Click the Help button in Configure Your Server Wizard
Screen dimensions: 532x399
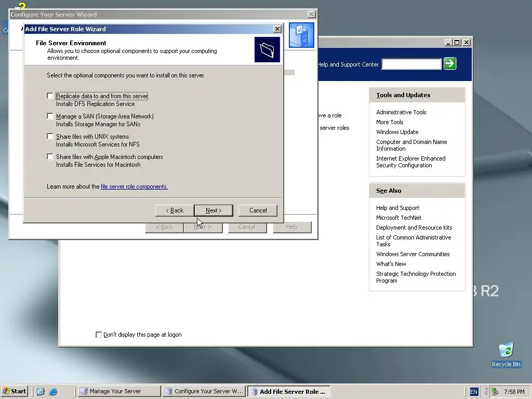tap(292, 228)
